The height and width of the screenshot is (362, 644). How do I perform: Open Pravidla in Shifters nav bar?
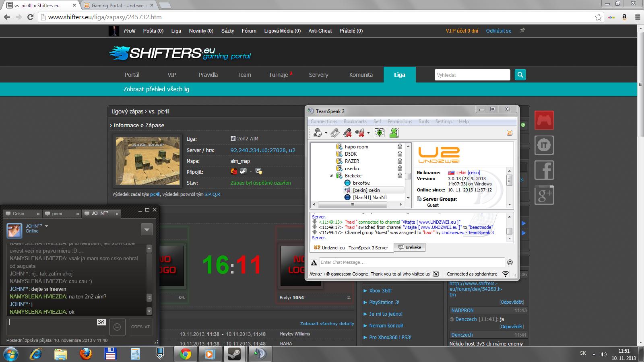point(208,75)
